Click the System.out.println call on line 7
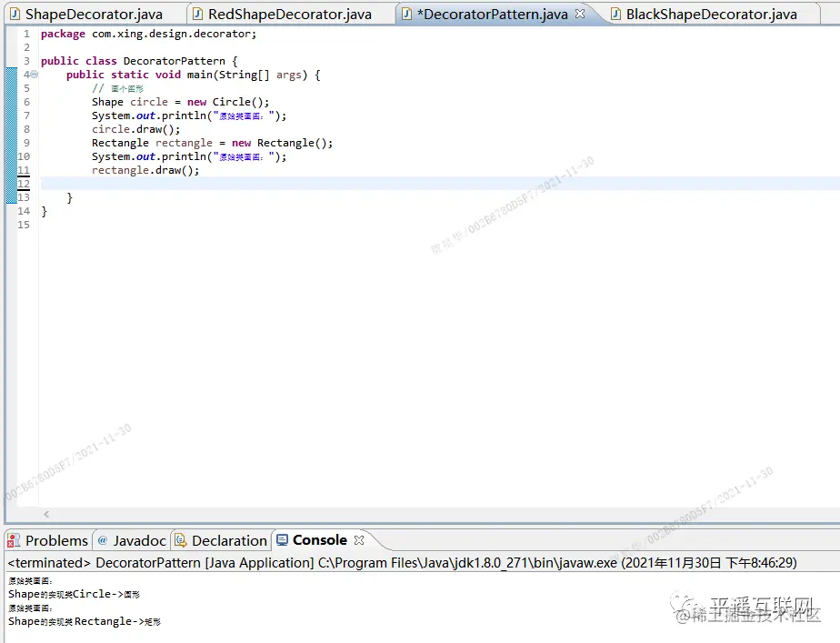840x643 pixels. click(x=189, y=116)
